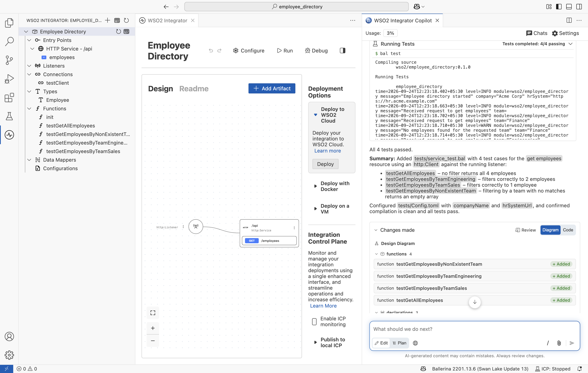Click the Add Artifact button
Viewport: 588px width, 373px height.
click(272, 88)
